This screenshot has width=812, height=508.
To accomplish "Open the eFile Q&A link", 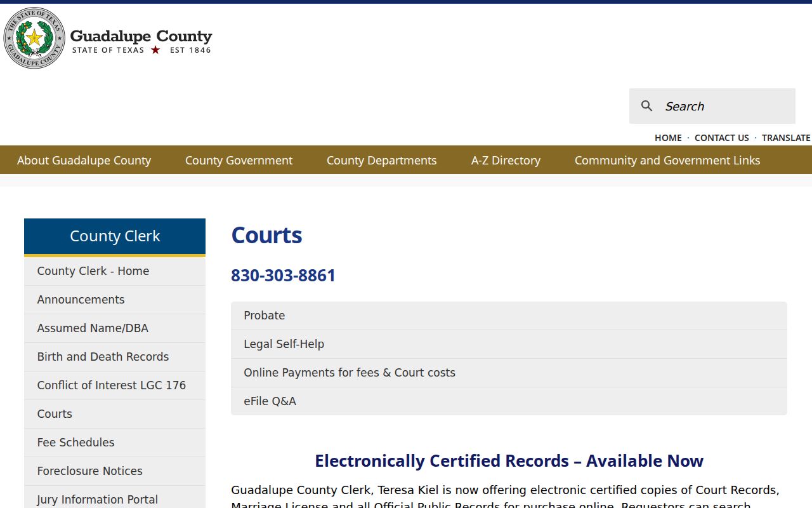I will (509, 401).
